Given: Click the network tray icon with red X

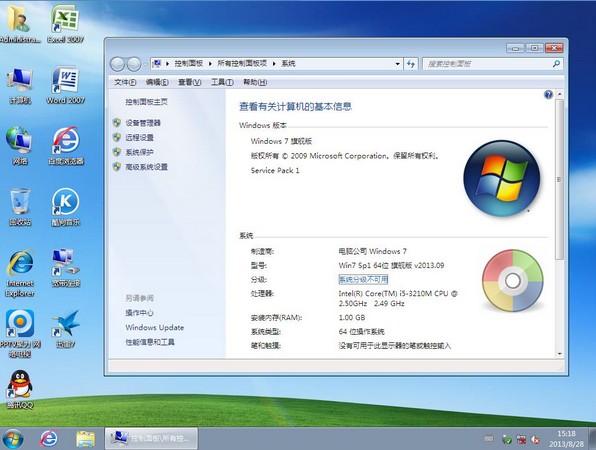Looking at the screenshot, I should (x=521, y=440).
